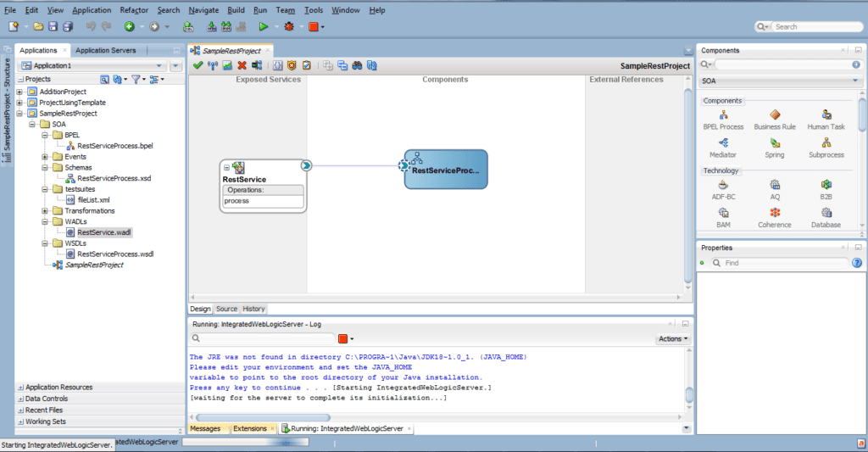Click the server startup progress bar
The height and width of the screenshot is (452, 868).
coord(245,443)
